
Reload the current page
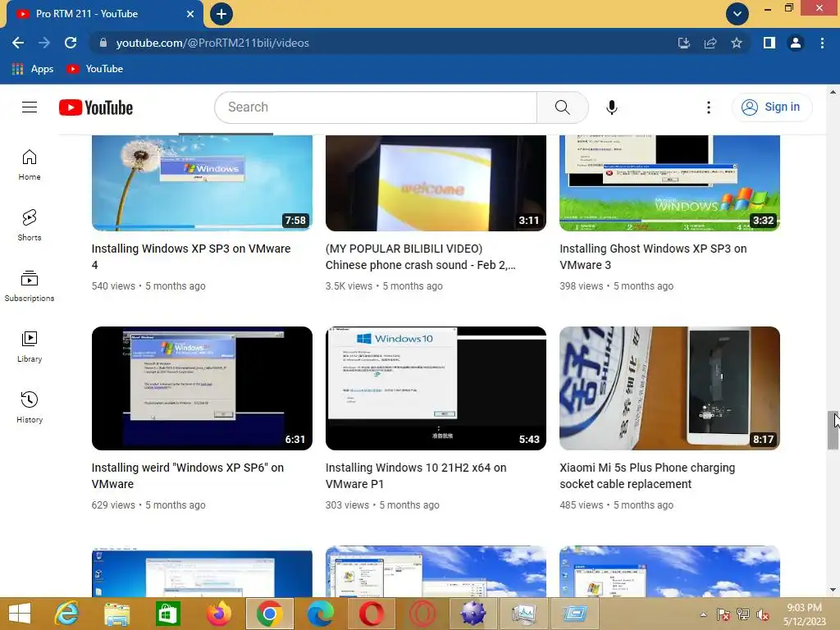click(71, 43)
